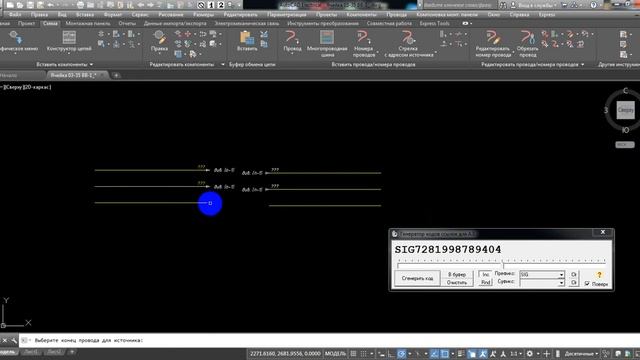
Task: Expand the Вставить компоненты panel
Action: (x=64, y=64)
